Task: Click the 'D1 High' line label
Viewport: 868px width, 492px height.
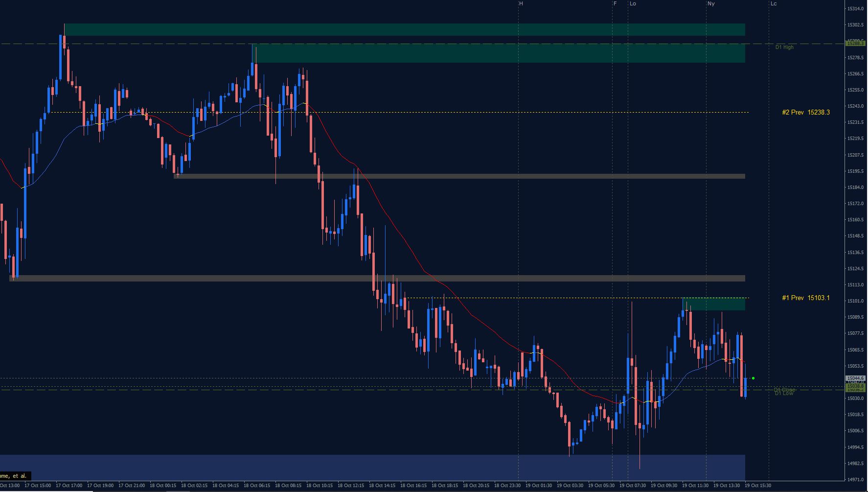Action: (784, 47)
